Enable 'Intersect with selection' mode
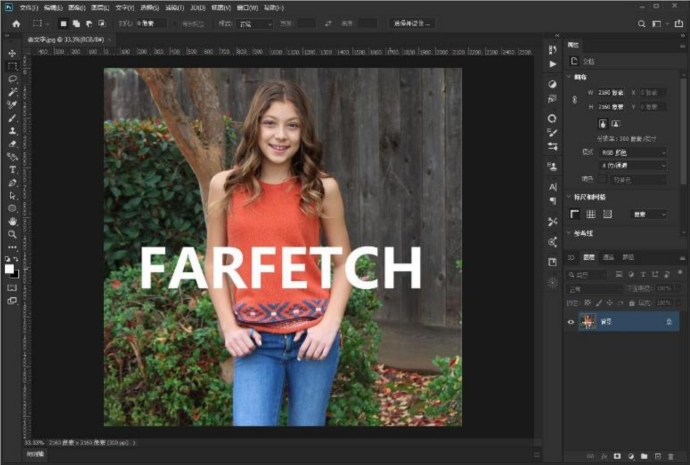This screenshot has height=465, width=690. click(102, 24)
